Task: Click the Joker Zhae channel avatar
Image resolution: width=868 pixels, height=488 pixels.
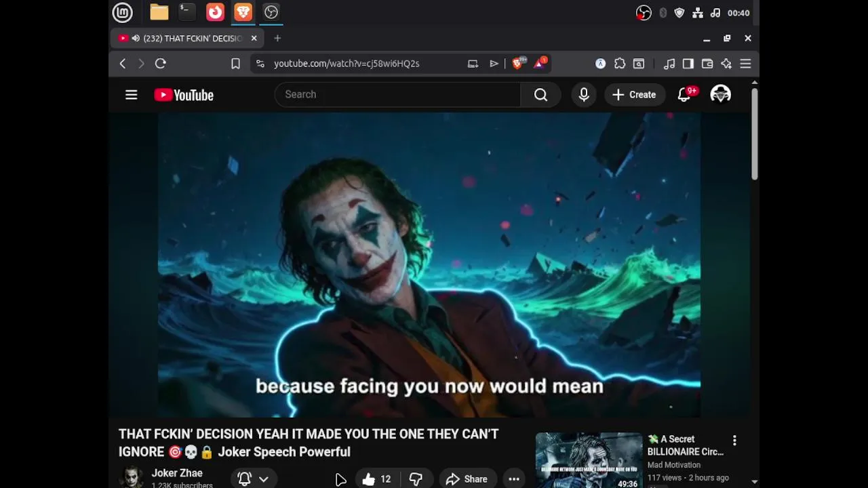Action: pos(132,477)
